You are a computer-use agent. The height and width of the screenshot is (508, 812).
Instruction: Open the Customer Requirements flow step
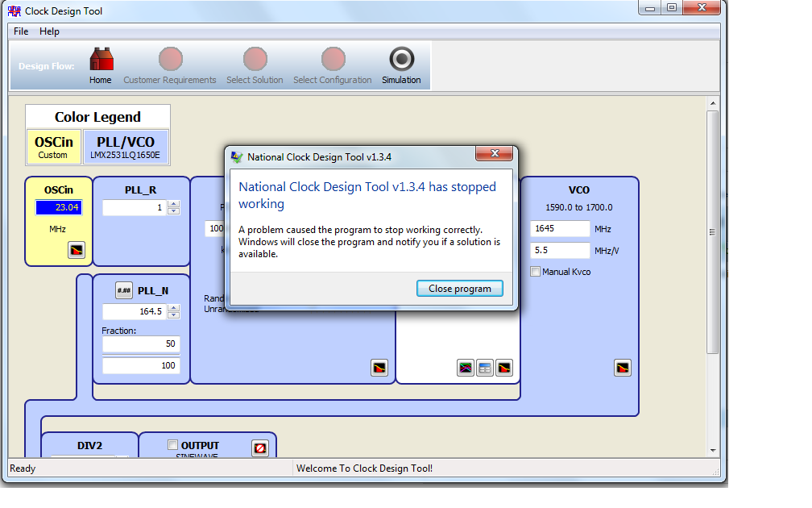coord(170,66)
